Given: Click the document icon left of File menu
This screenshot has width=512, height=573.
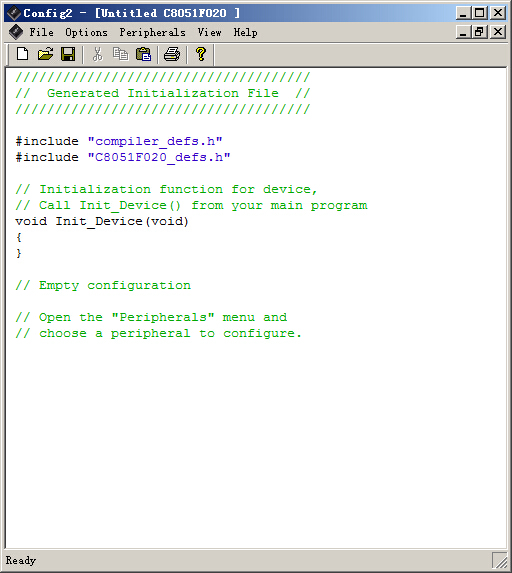Looking at the screenshot, I should (x=16, y=33).
